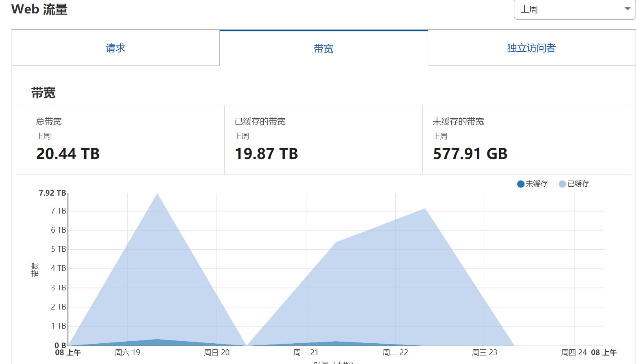Screen dimensions: 636x364
Task: Select the 已缓存的带宽 19.87 TB value
Action: pyautogui.click(x=266, y=154)
